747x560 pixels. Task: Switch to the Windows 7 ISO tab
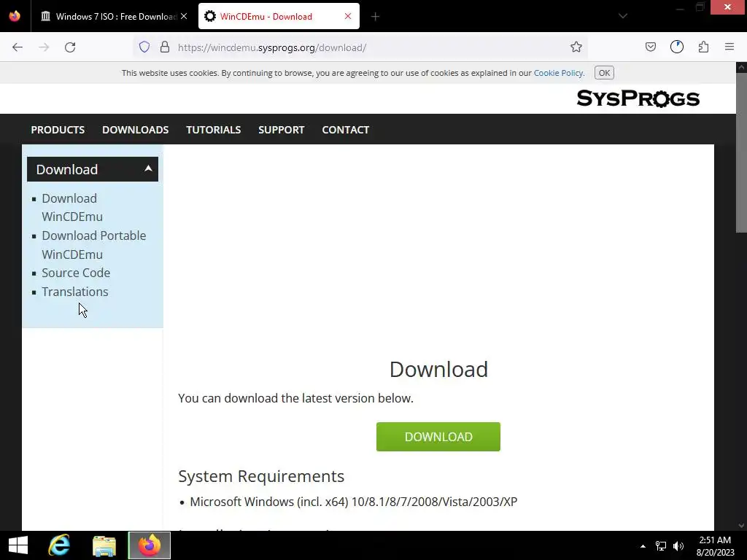(113, 16)
